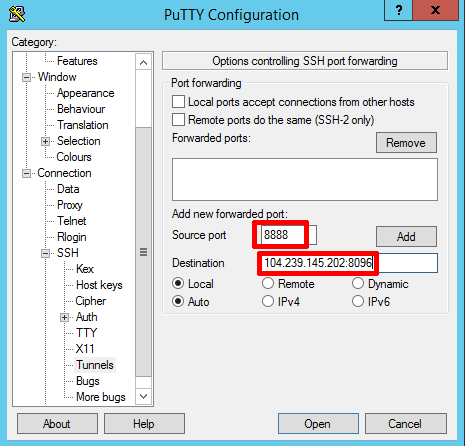Collapse the SSH tree node
Image resolution: width=465 pixels, height=446 pixels.
[x=45, y=254]
